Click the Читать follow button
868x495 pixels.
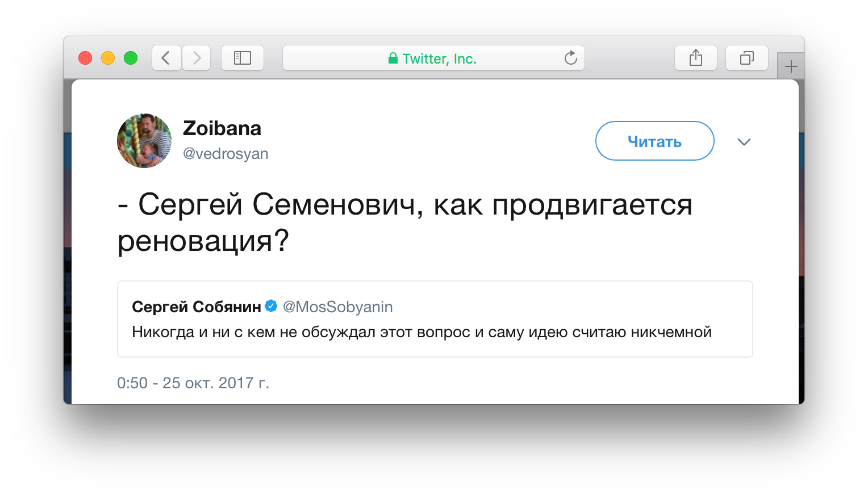tap(654, 141)
